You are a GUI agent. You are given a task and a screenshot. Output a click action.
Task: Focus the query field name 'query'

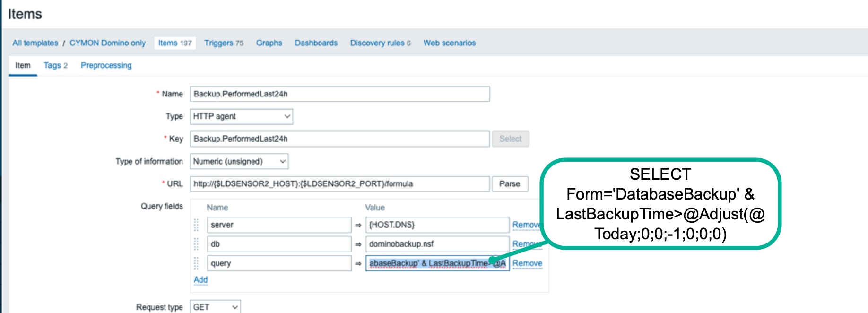tap(279, 263)
